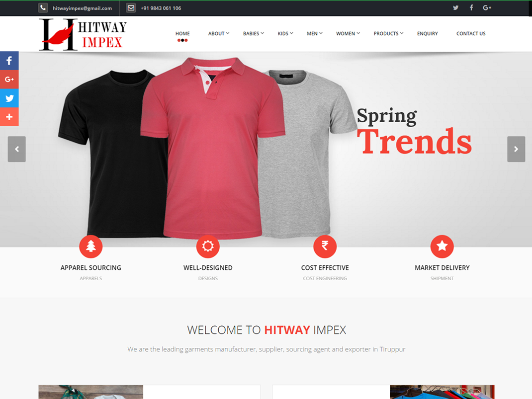Viewport: 532px width, 399px height.
Task: Open more share options plus icon
Action: pyautogui.click(x=9, y=117)
